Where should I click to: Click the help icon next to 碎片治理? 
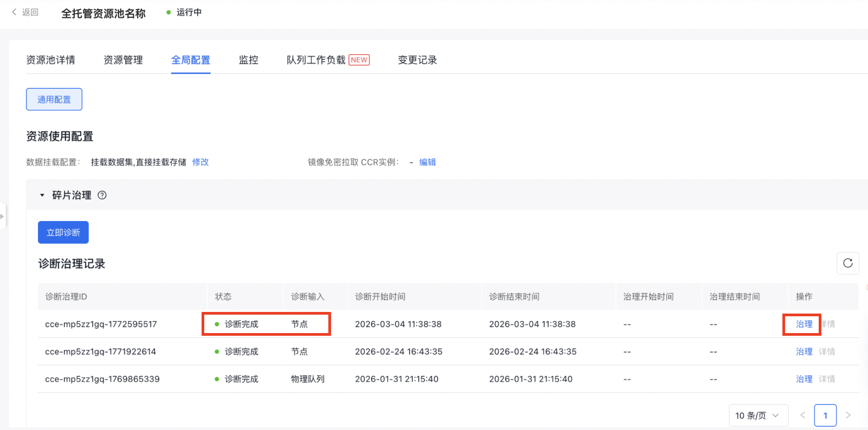102,196
